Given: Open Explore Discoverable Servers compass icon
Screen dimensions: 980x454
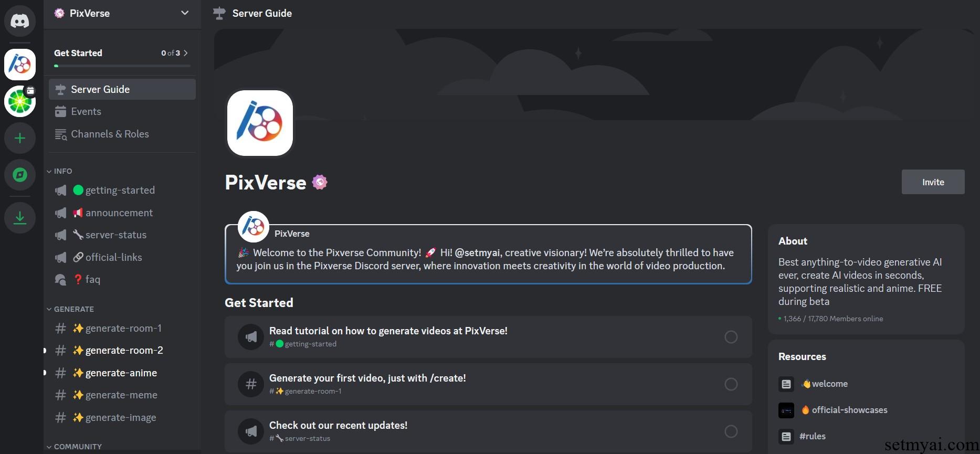Looking at the screenshot, I should click(x=20, y=175).
